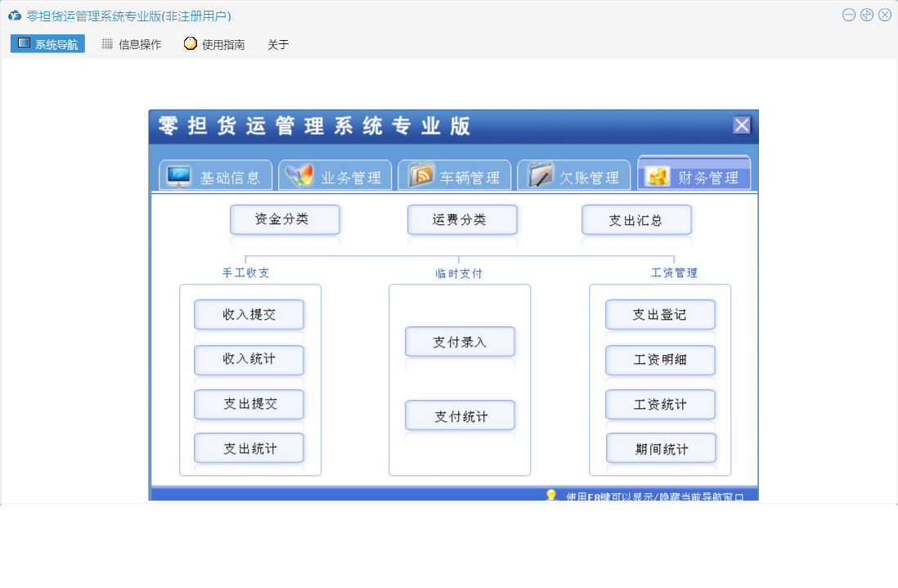Viewport: 898px width, 588px height.
Task: Click the butterfly icon on 业务管理 tab
Action: pos(299,176)
